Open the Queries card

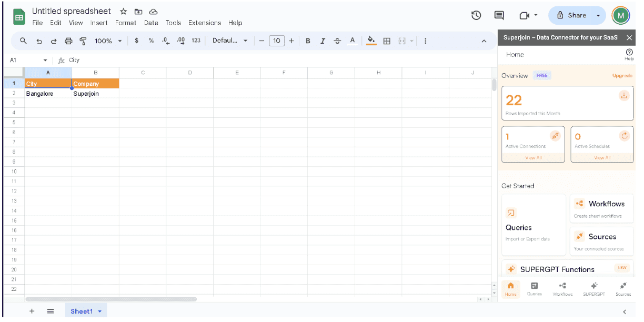click(534, 225)
